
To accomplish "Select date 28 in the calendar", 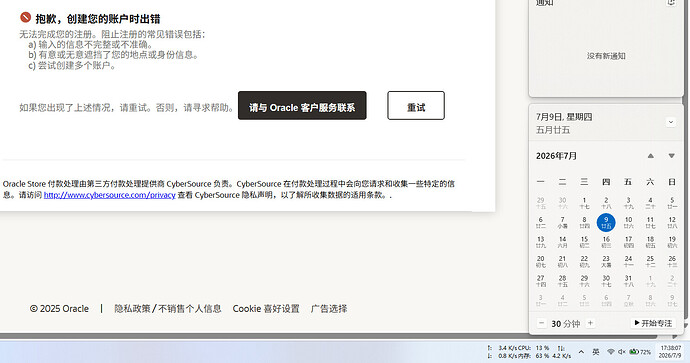I will tap(562, 281).
